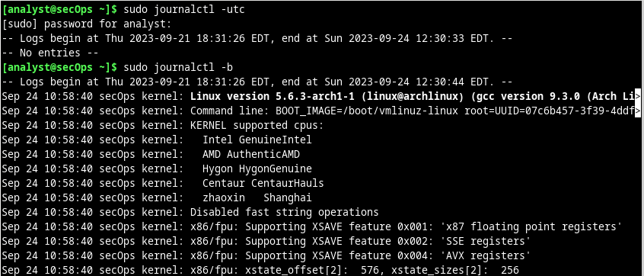Viewport: 644px width, 276px height.
Task: Click the second [analyst@secOps ~]$ prompt
Action: pos(59,67)
